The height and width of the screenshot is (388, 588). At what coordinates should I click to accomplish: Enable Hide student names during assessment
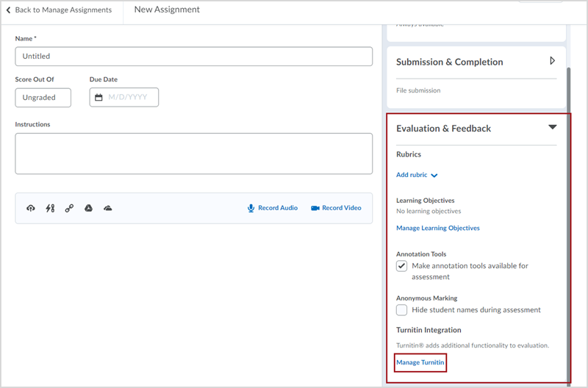click(401, 310)
